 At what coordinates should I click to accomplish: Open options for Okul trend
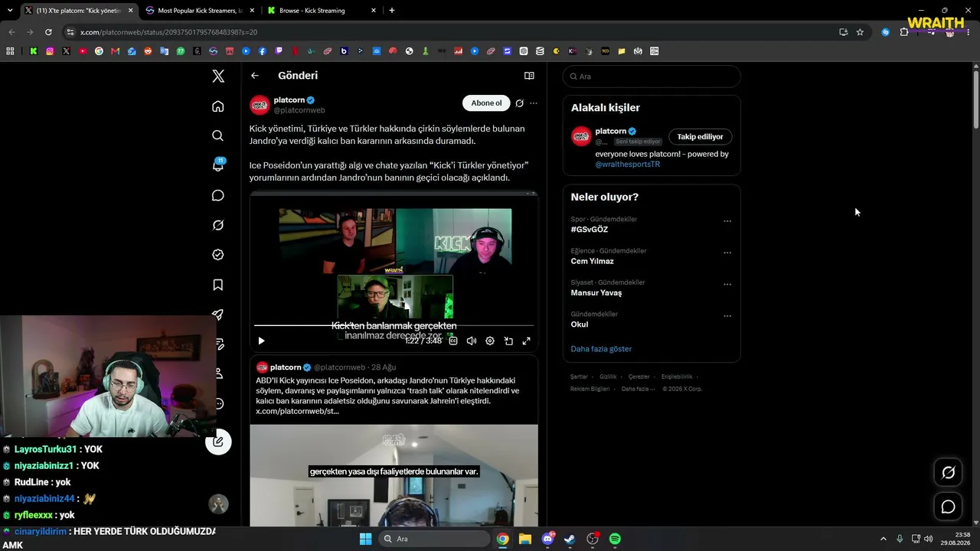click(x=727, y=316)
